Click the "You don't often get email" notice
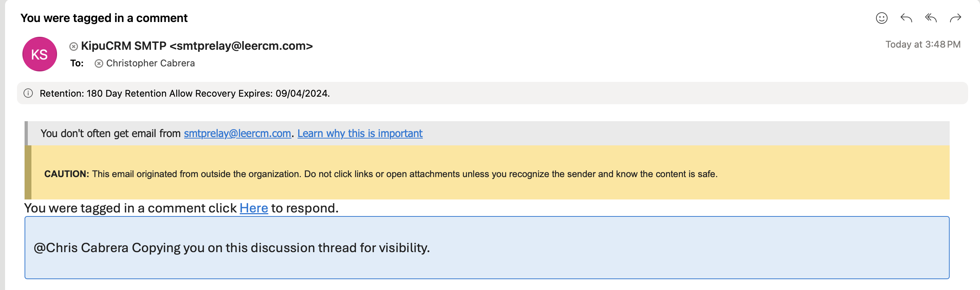The image size is (980, 290). (x=110, y=133)
